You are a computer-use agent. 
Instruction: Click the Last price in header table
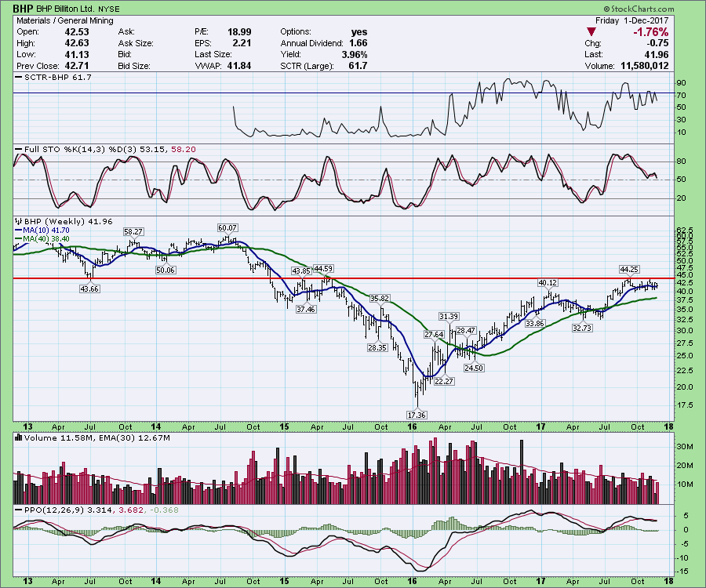[x=657, y=54]
